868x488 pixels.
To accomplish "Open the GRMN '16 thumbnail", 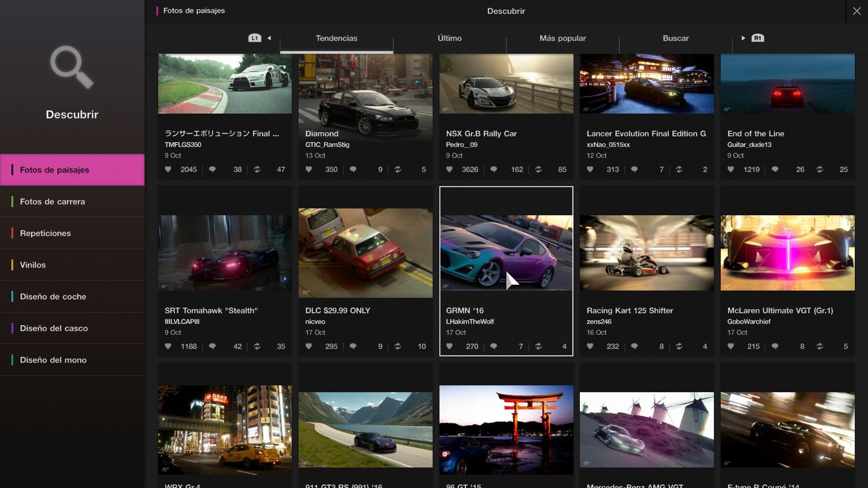I will coord(506,253).
